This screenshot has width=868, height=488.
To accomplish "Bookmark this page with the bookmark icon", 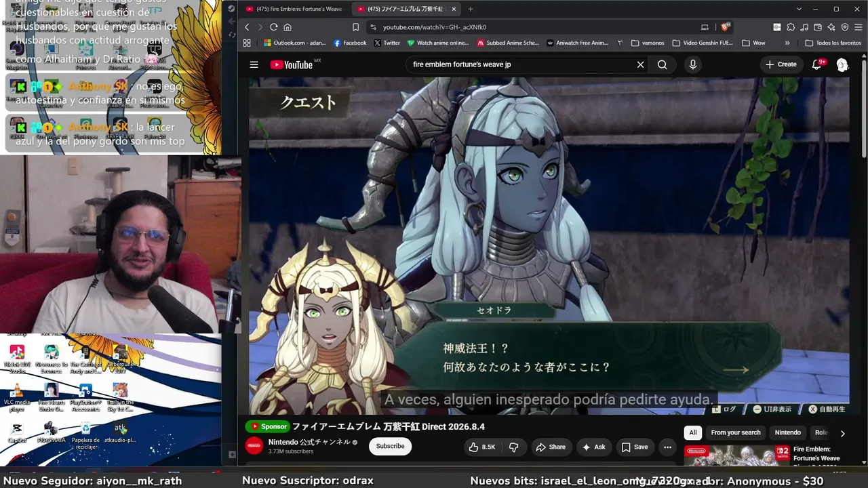I will 355,27.
